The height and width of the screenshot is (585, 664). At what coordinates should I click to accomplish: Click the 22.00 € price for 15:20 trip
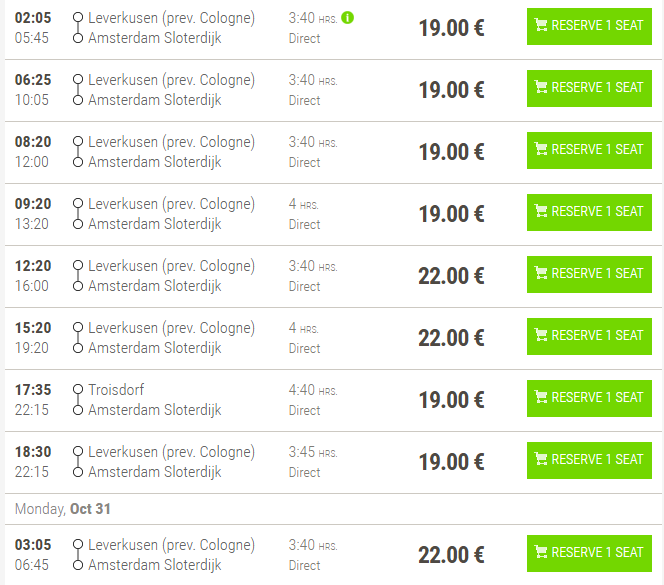point(451,338)
